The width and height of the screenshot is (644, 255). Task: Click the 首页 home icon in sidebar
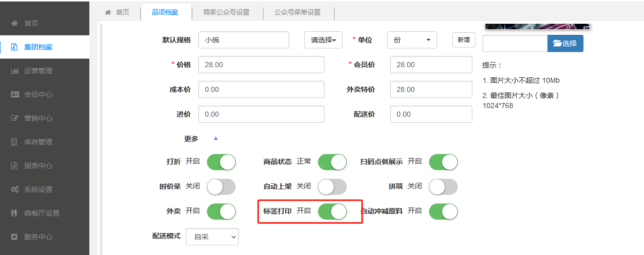click(14, 23)
